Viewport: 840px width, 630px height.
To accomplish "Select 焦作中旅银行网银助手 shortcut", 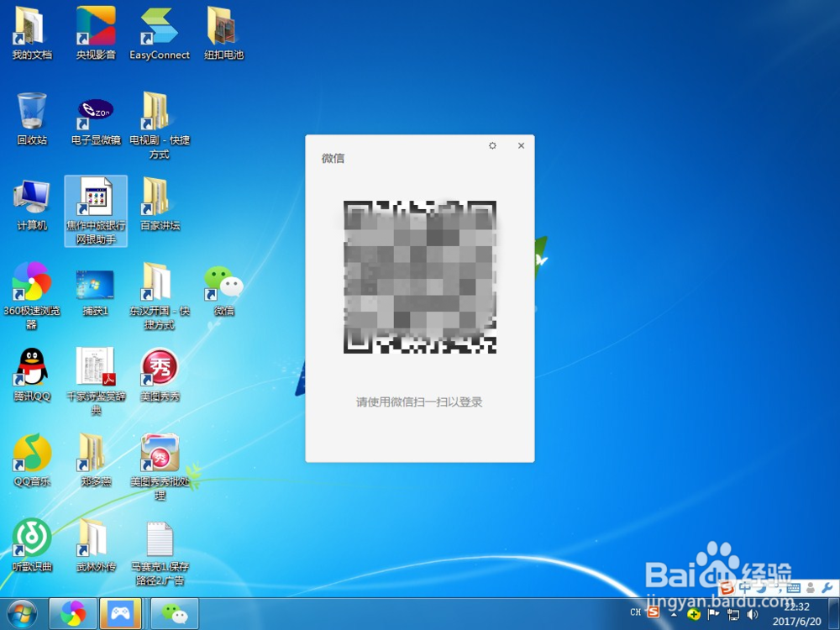I will tap(96, 211).
